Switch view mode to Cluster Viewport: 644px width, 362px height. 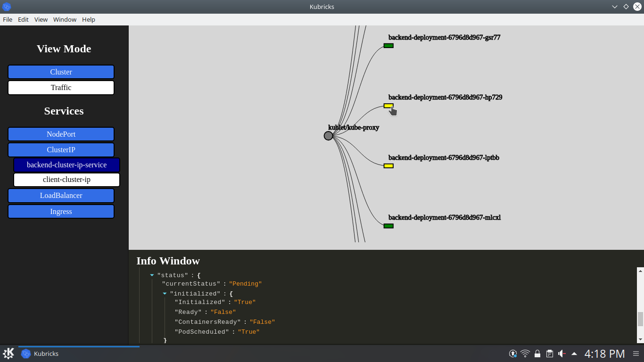(x=61, y=72)
